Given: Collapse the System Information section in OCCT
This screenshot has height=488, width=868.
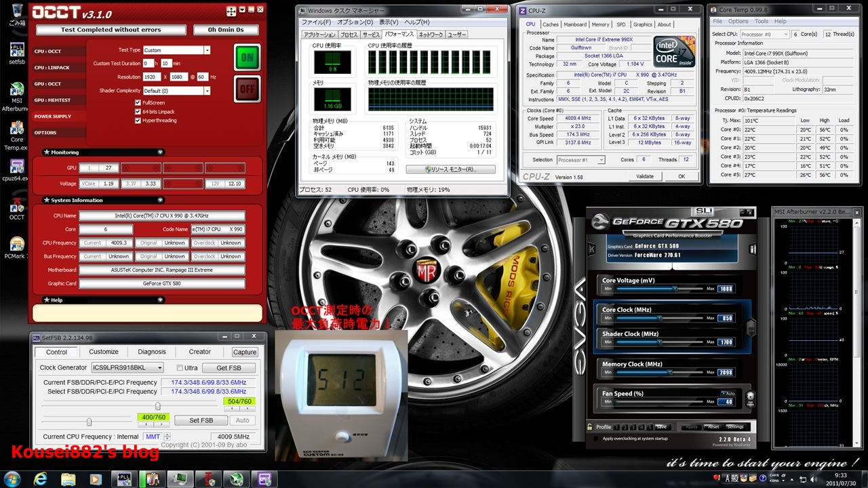Looking at the screenshot, I should pos(160,201).
